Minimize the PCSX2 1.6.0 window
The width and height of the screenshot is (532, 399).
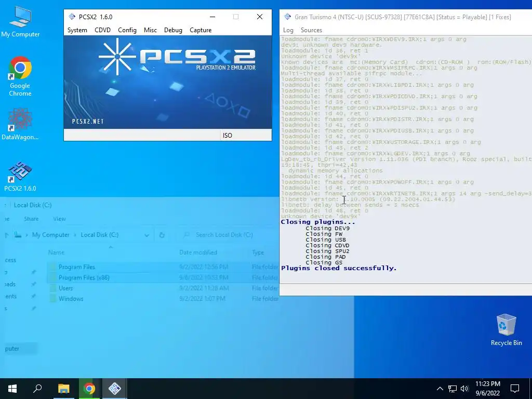[212, 17]
